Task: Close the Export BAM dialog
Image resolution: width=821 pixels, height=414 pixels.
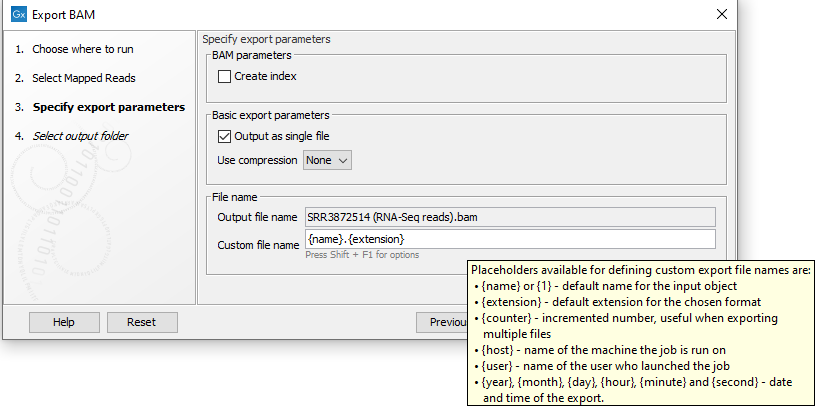Action: tap(722, 15)
